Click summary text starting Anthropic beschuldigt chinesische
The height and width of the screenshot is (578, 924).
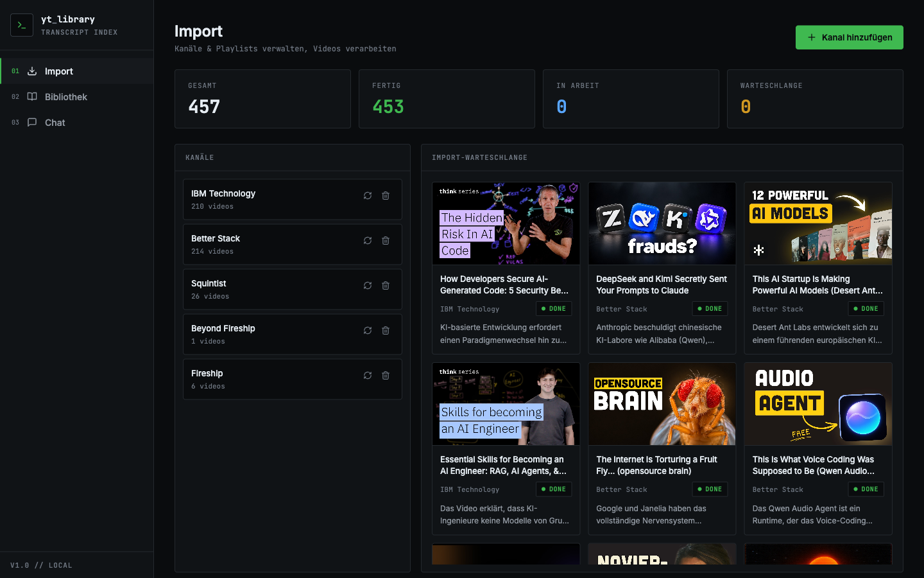659,334
